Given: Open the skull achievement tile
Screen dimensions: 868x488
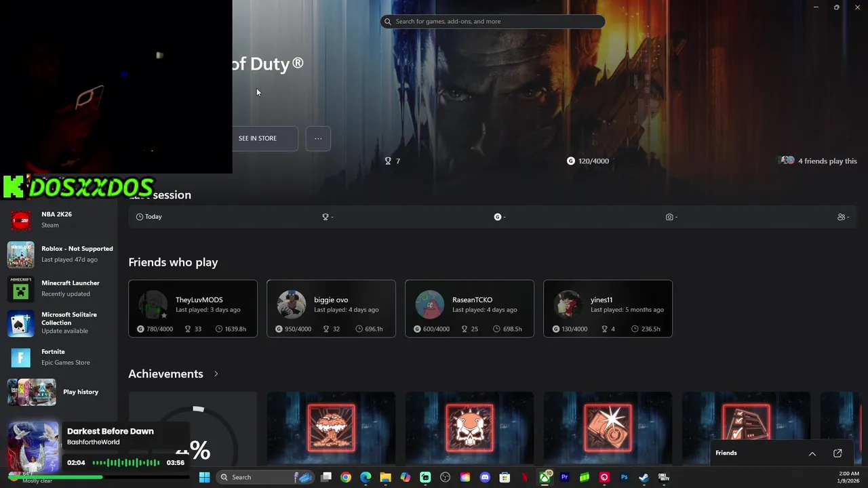Looking at the screenshot, I should 470,428.
